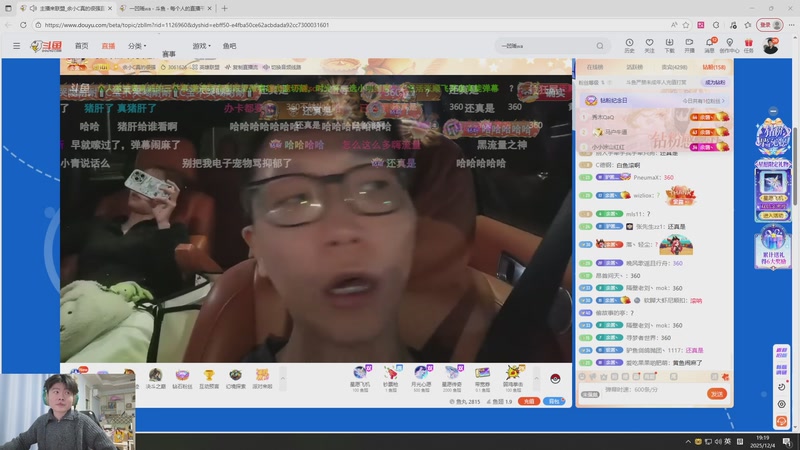The width and height of the screenshot is (800, 450).
Task: Open the emoji icon in chat toolbar
Action: coord(582,377)
